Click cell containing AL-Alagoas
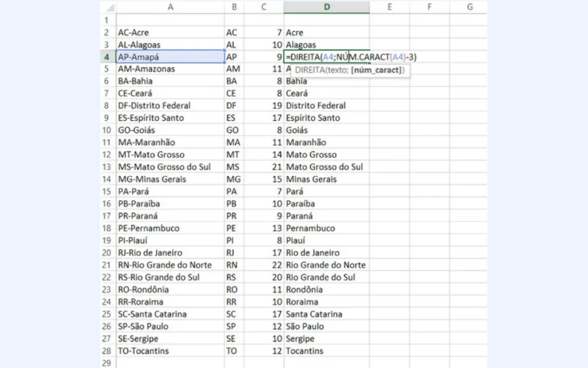Image resolution: width=588 pixels, height=368 pixels. 170,45
